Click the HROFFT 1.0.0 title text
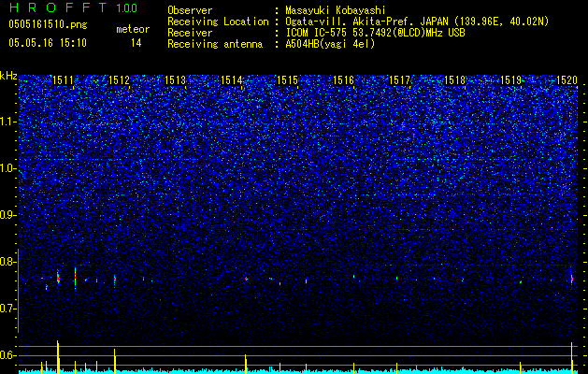The height and width of the screenshot is (374, 588). pos(74,7)
